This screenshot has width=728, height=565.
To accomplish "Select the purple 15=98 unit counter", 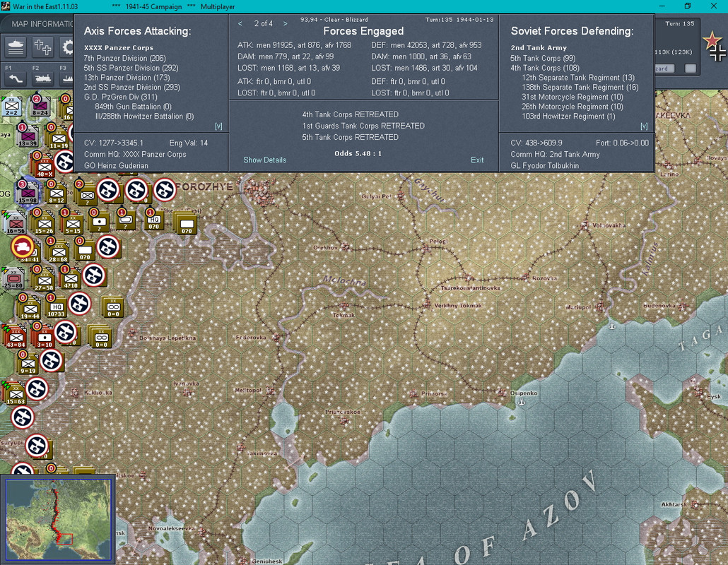I will pos(28,194).
